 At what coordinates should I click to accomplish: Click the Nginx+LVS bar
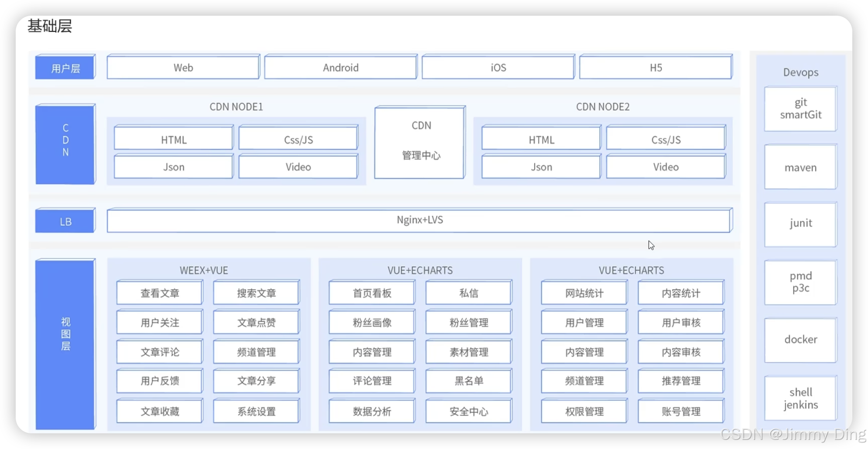420,220
